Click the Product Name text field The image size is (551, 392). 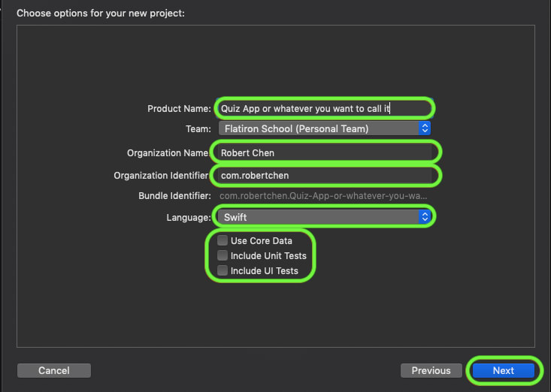pyautogui.click(x=324, y=108)
